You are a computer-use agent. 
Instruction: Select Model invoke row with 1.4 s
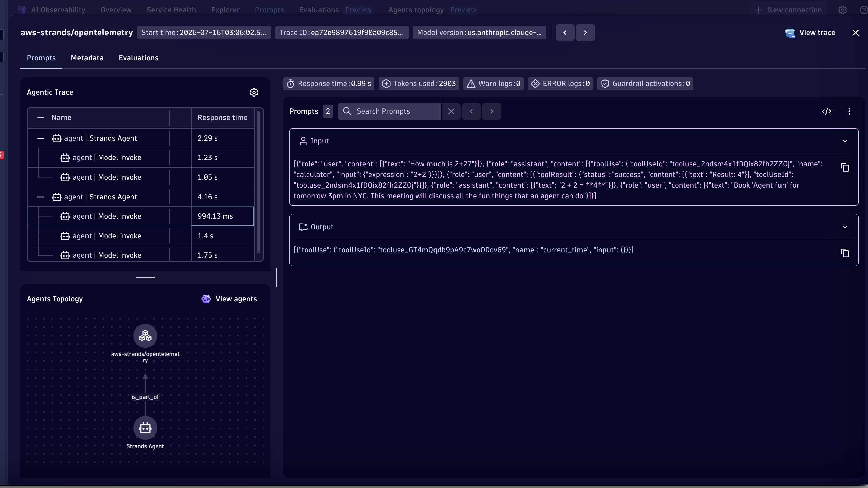coord(141,236)
